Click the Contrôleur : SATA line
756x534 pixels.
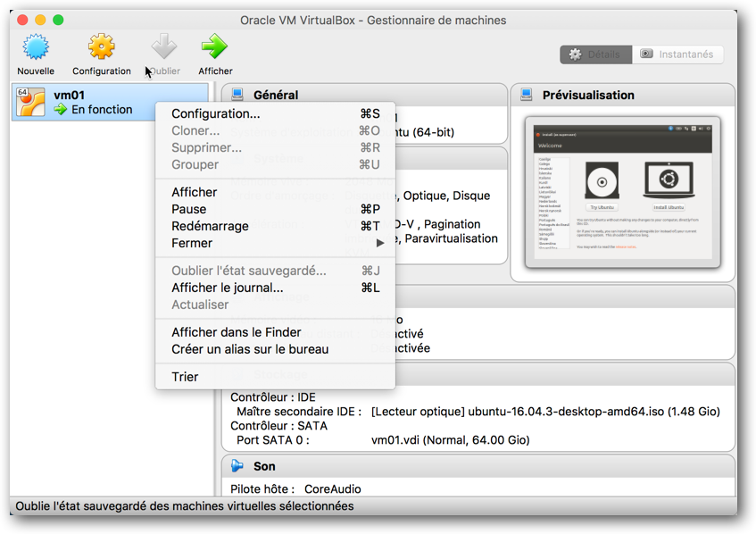tap(278, 425)
